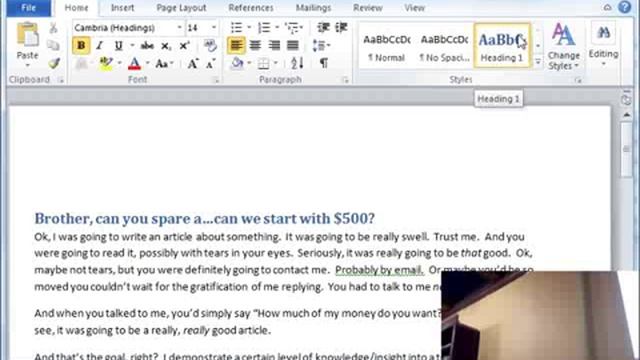Open the font name dropdown arrow
This screenshot has height=360, width=640.
(x=179, y=28)
